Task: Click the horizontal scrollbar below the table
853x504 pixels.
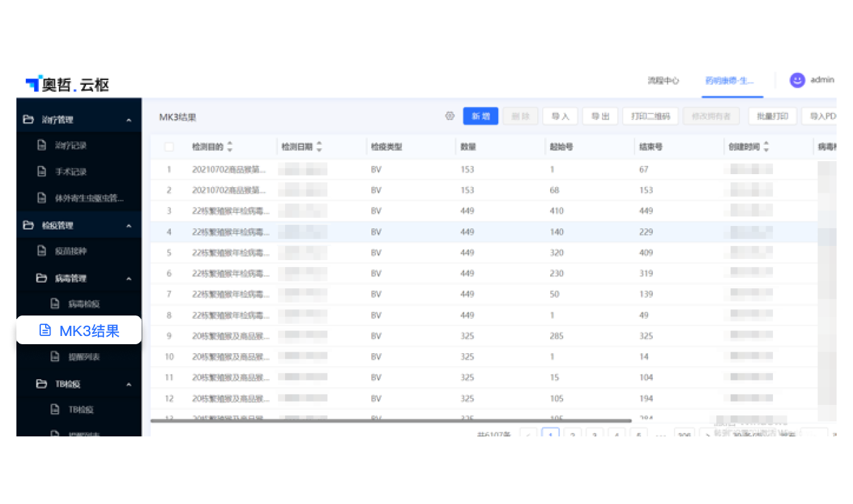Action: click(x=391, y=421)
